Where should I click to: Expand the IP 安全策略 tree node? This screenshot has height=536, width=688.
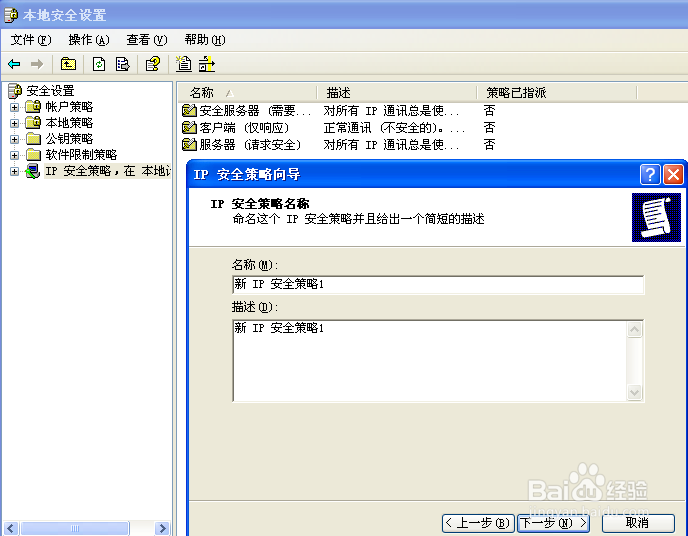point(14,171)
